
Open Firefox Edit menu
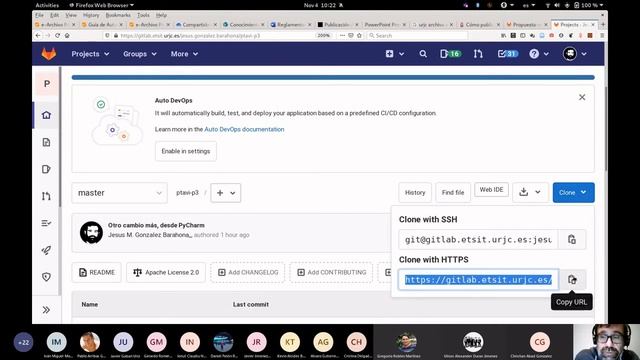pyautogui.click(x=54, y=15)
